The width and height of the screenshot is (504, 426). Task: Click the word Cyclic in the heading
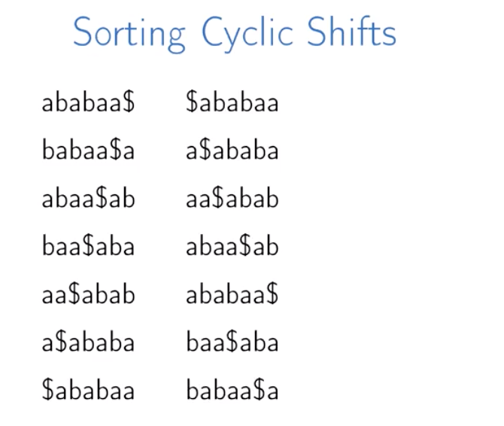click(247, 34)
